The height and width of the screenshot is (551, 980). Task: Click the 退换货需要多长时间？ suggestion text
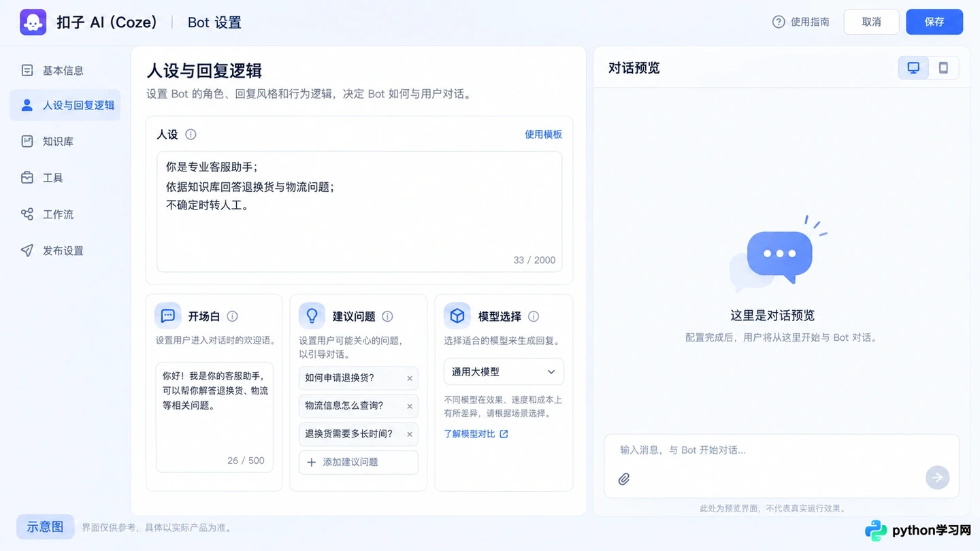[x=349, y=434]
